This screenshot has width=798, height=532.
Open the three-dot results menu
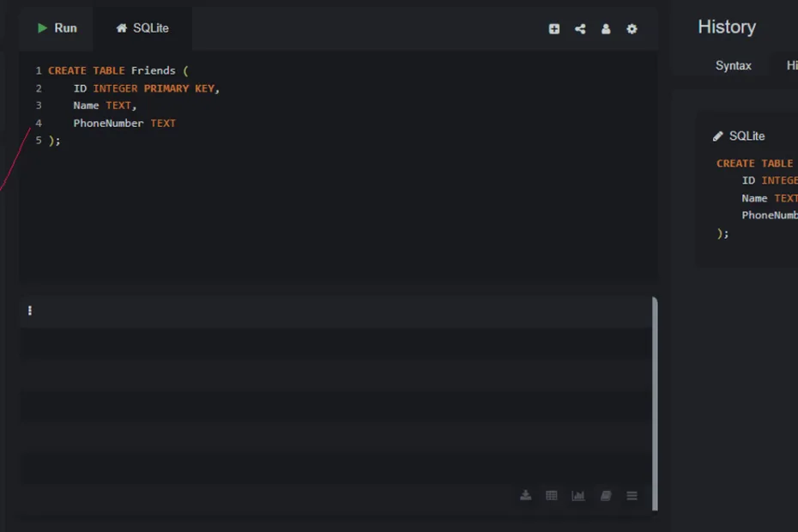(30, 311)
